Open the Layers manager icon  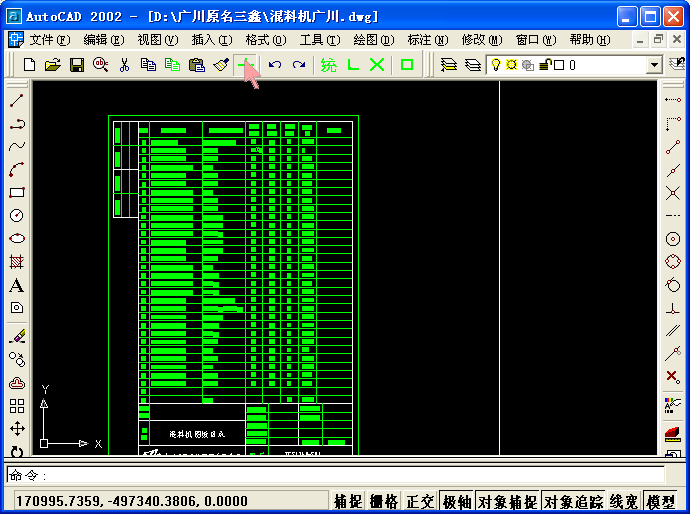pos(449,65)
